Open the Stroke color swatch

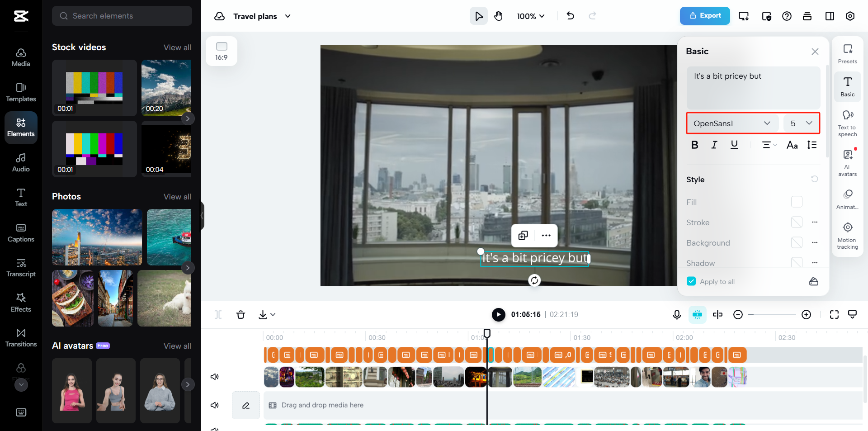797,222
